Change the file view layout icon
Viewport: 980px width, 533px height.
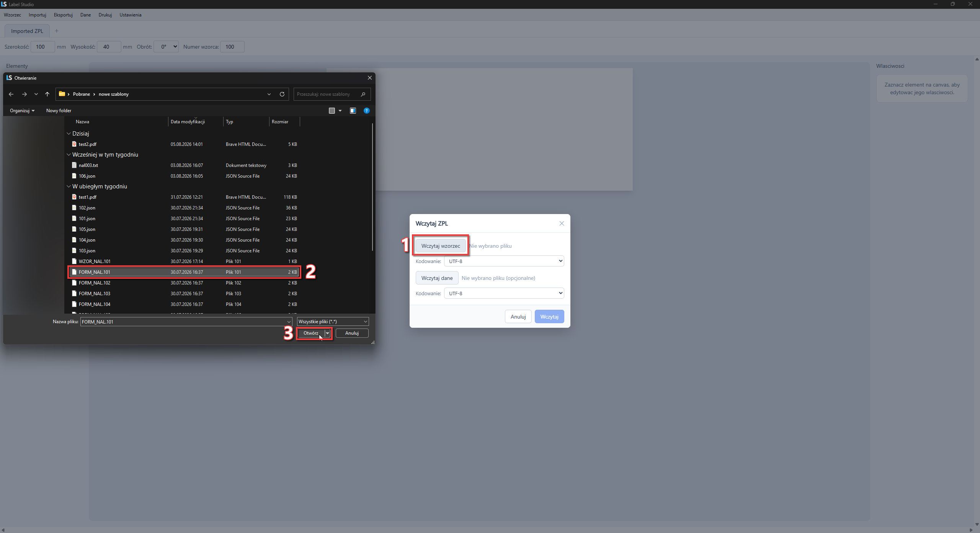click(x=332, y=111)
